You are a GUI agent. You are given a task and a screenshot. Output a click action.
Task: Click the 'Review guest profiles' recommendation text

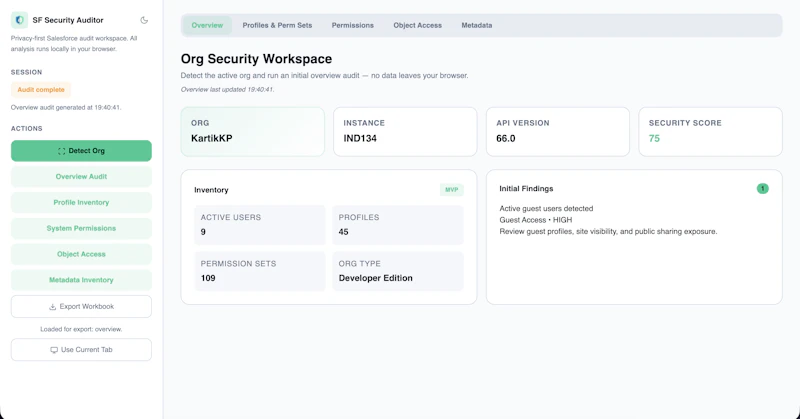pos(608,231)
